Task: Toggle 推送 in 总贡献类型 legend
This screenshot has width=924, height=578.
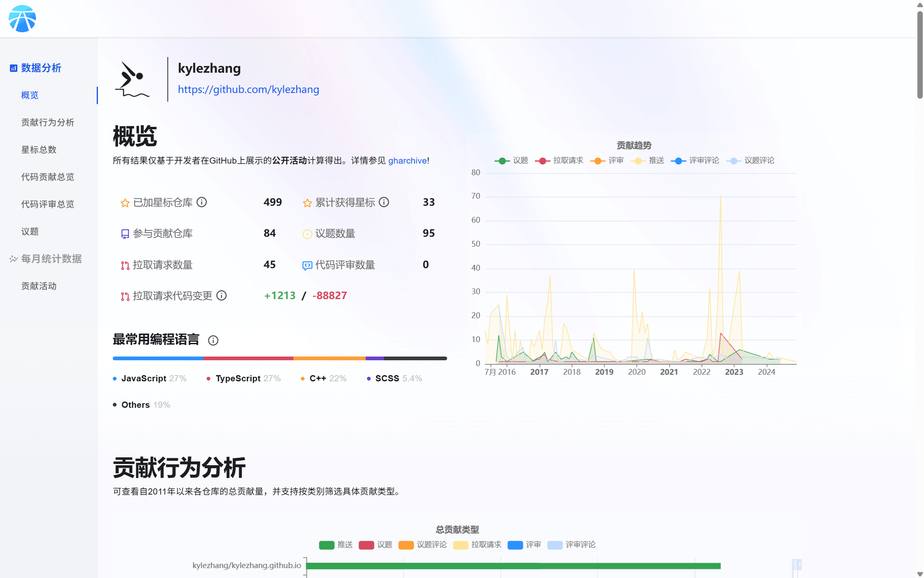Action: click(x=336, y=545)
